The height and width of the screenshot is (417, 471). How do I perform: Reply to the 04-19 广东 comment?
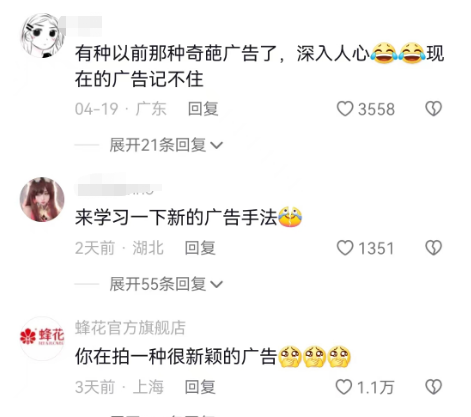coord(203,109)
